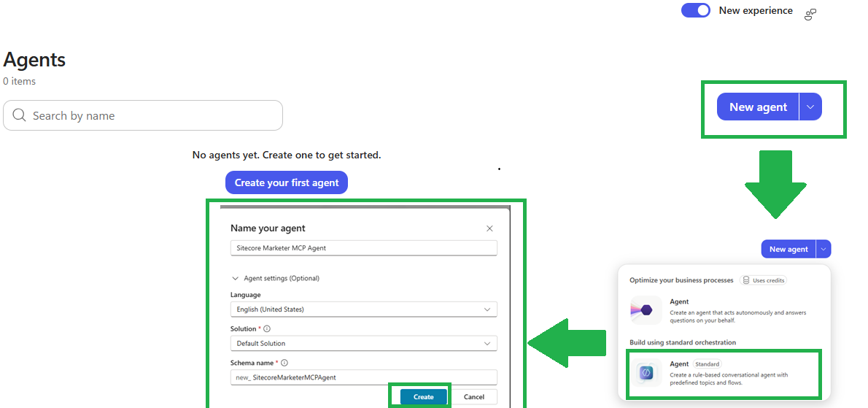This screenshot has width=868, height=408.
Task: Toggle the New experience switch
Action: [695, 10]
